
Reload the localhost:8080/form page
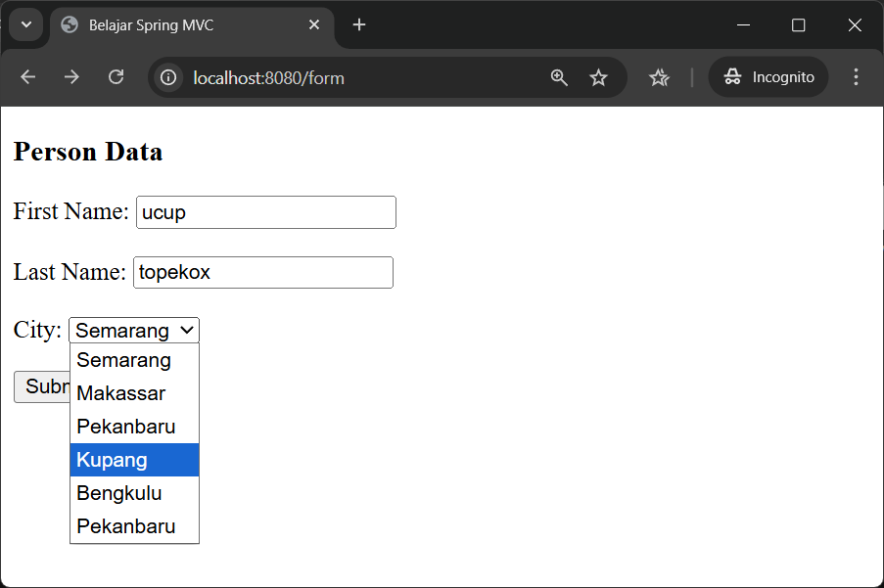pos(116,76)
